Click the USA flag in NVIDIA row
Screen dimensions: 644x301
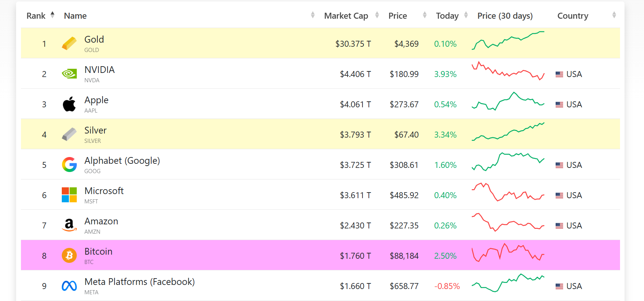coord(559,74)
